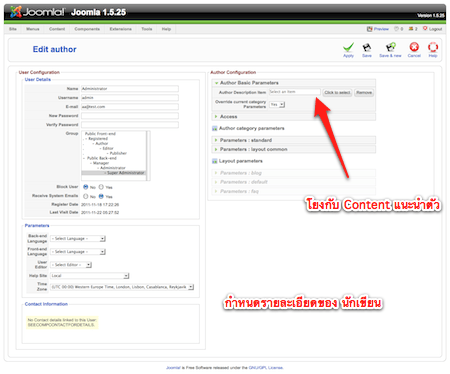Click the Layout parameters icon

coord(215,161)
